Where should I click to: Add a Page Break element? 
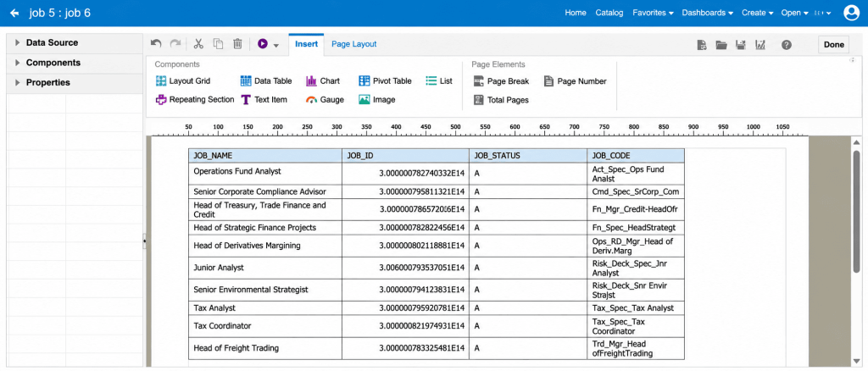(501, 81)
